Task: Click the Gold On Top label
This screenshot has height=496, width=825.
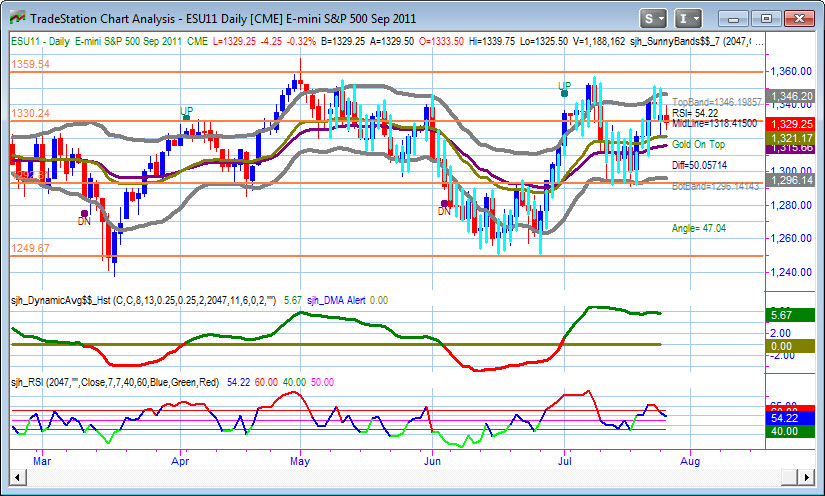Action: pyautogui.click(x=698, y=144)
